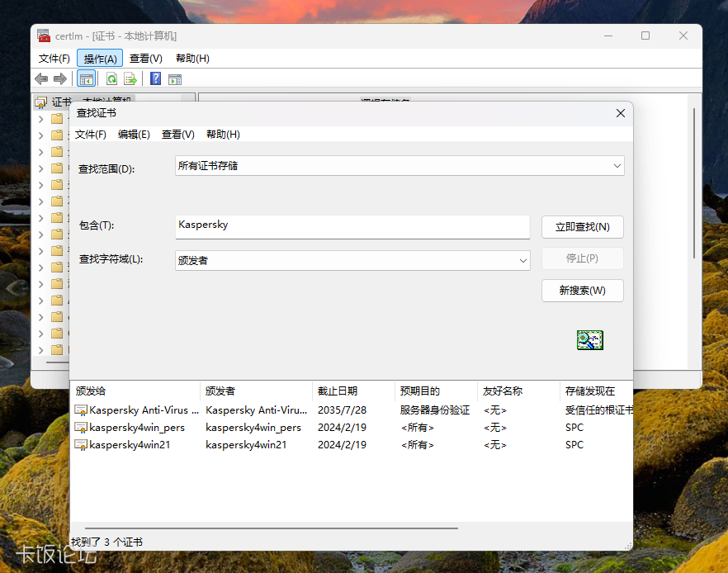Click the certlm app icon in title bar

click(44, 36)
